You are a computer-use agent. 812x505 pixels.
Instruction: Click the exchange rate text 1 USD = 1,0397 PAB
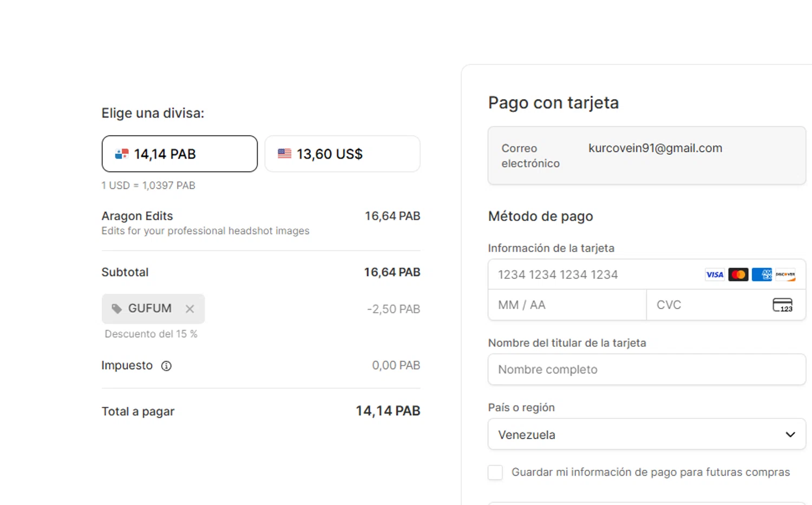coord(148,186)
